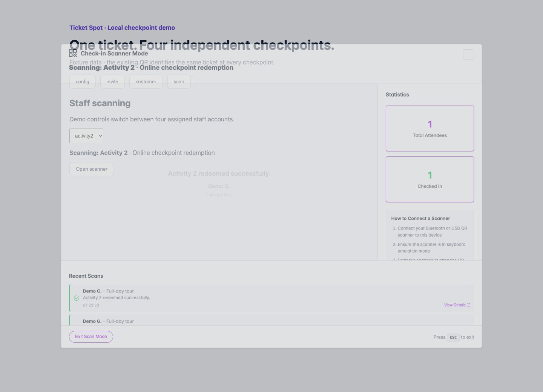
Task: Select the Checked In statistics card
Action: 430,179
